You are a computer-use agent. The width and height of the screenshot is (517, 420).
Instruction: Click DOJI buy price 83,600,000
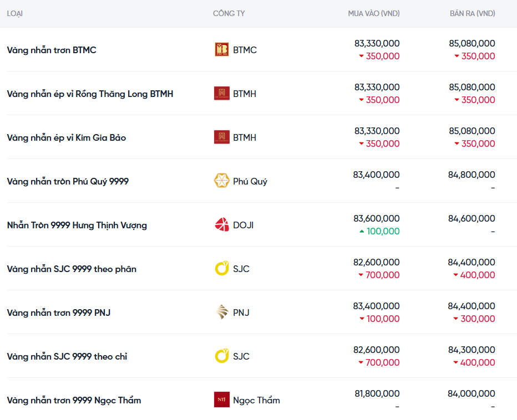point(377,218)
